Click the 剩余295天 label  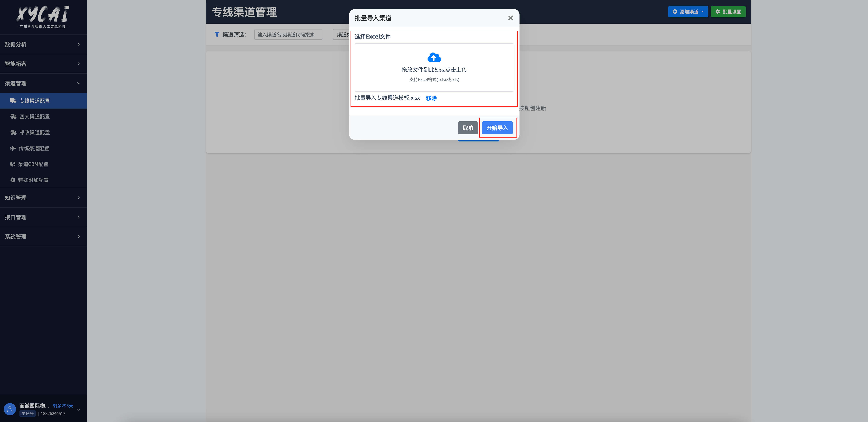63,405
